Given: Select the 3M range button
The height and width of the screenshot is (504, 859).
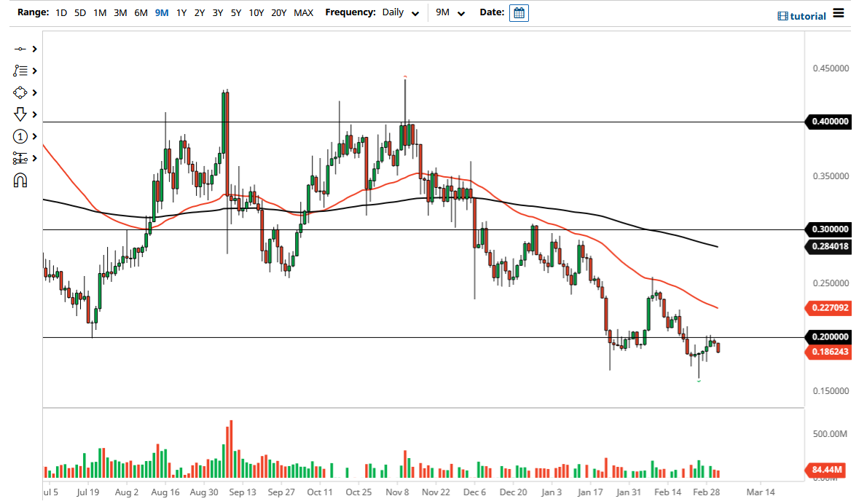Looking at the screenshot, I should pos(120,12).
